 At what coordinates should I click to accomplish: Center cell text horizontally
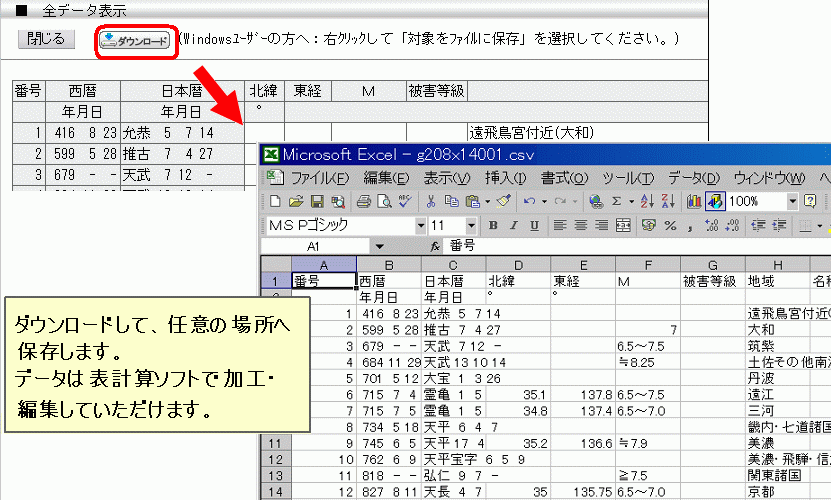(x=581, y=225)
